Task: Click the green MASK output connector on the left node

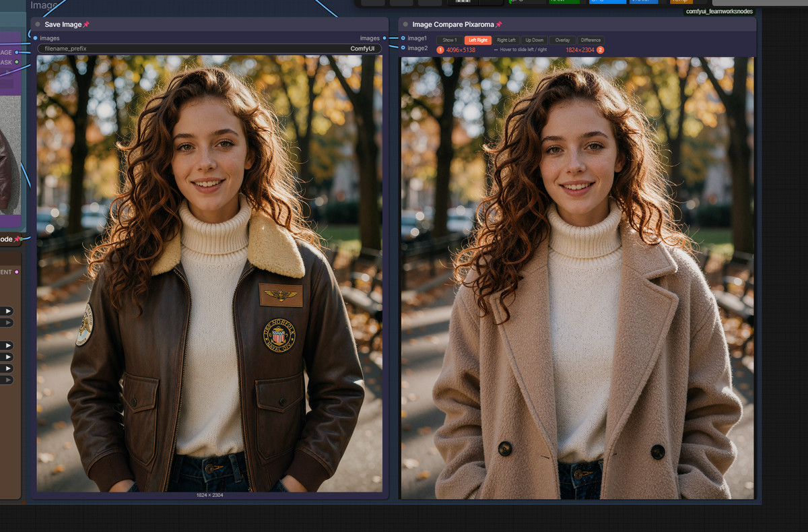Action: tap(17, 62)
